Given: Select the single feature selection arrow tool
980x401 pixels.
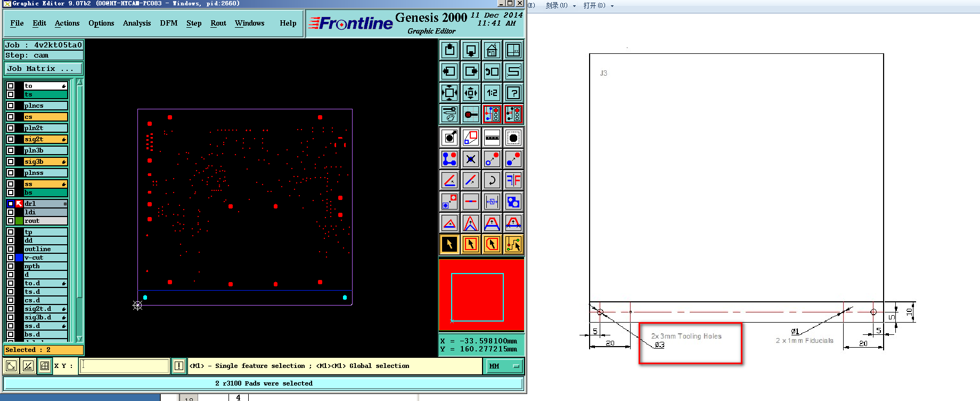Looking at the screenshot, I should click(450, 244).
